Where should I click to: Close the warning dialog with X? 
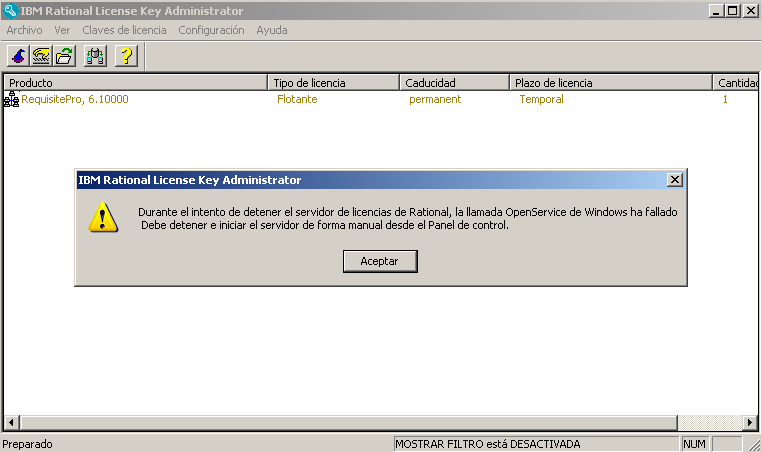click(675, 180)
